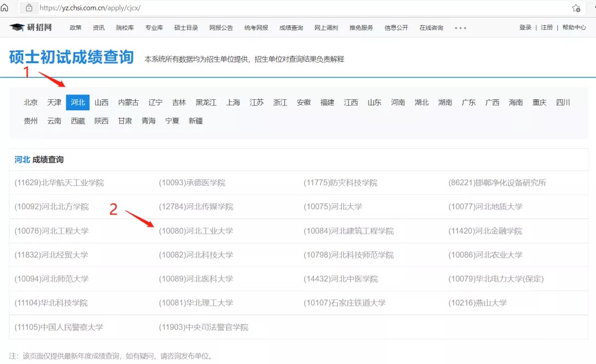
Task: Open (10079)华北电力大学(保定) link
Action: pyautogui.click(x=496, y=279)
